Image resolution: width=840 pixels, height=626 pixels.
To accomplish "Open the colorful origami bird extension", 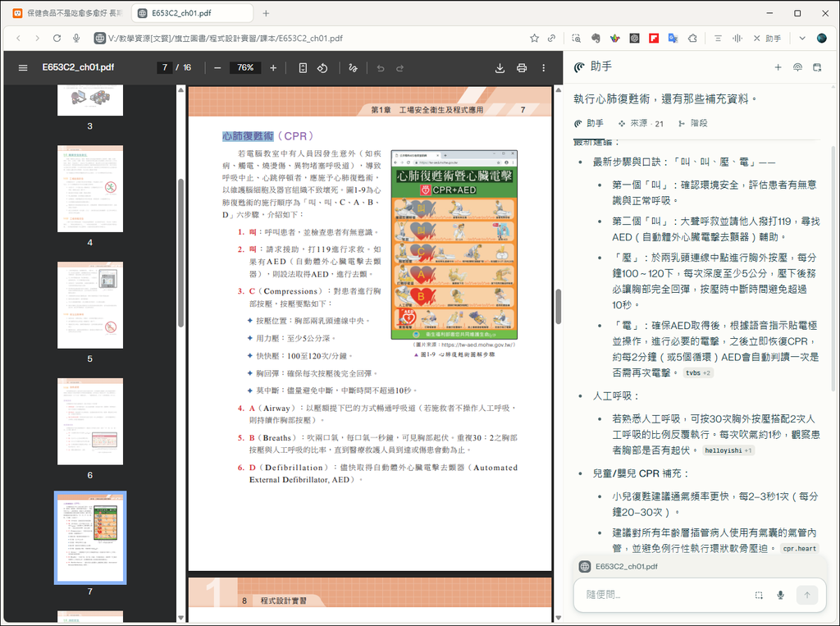I will (x=615, y=38).
